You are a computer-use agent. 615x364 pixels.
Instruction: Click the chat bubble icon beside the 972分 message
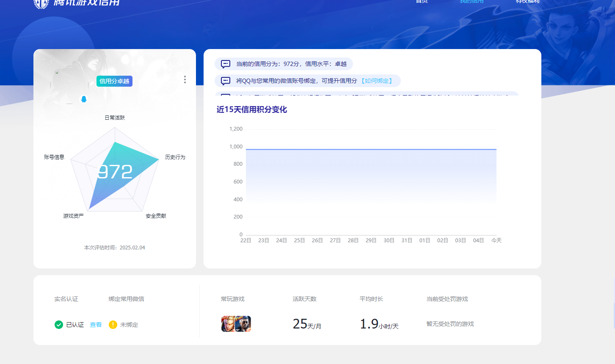[226, 64]
